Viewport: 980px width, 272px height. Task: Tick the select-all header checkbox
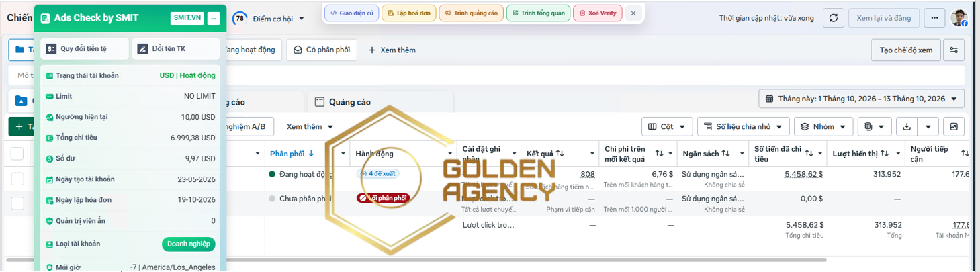pos(17,154)
